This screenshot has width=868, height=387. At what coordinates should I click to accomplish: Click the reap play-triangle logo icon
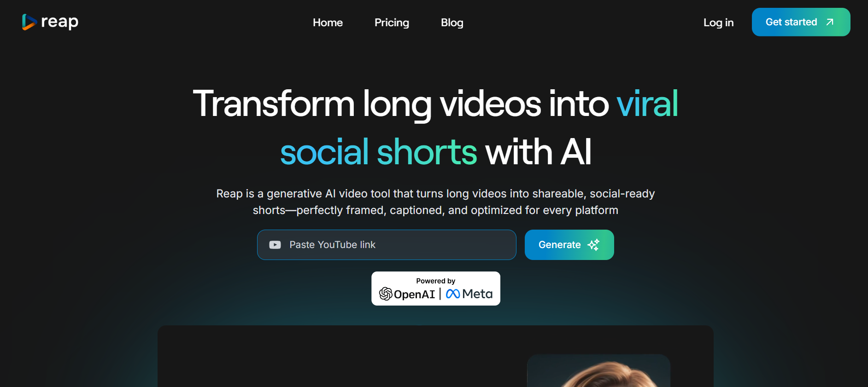tap(29, 22)
